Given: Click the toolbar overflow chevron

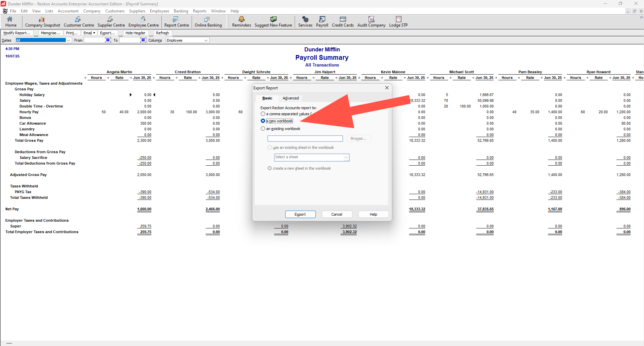Looking at the screenshot, I should point(641,17).
